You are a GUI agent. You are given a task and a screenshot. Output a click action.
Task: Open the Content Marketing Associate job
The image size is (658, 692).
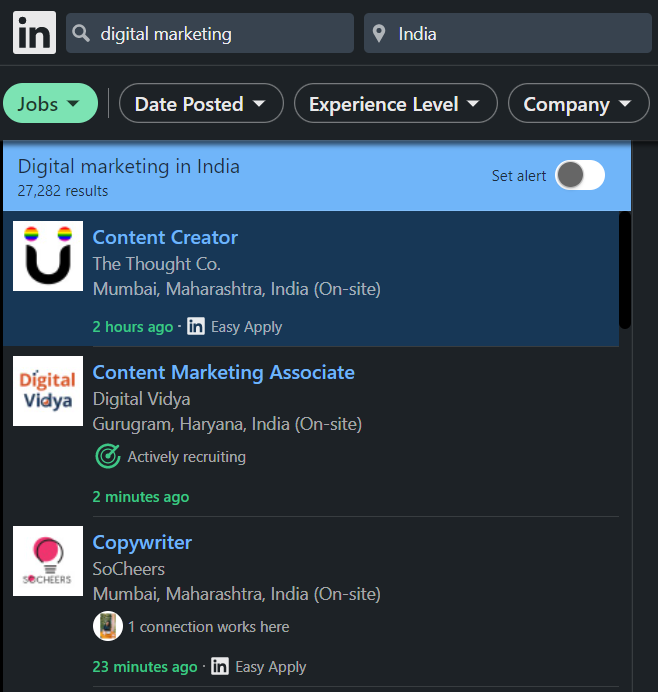[x=224, y=372]
